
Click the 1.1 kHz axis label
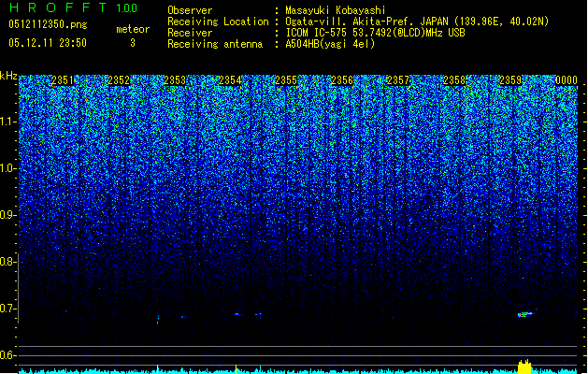[x=8, y=122]
